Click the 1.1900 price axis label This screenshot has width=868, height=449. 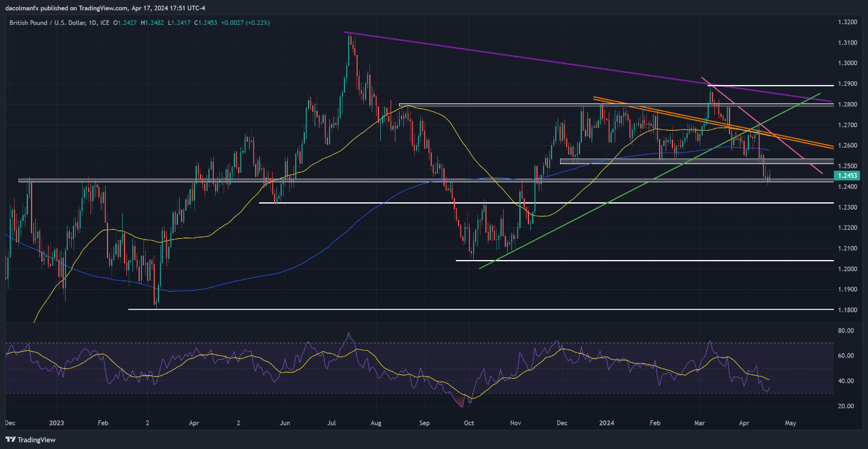[x=847, y=290]
